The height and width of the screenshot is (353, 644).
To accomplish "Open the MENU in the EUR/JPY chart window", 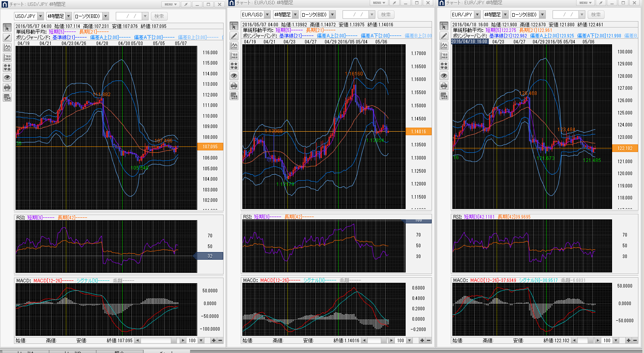I will click(x=585, y=3).
